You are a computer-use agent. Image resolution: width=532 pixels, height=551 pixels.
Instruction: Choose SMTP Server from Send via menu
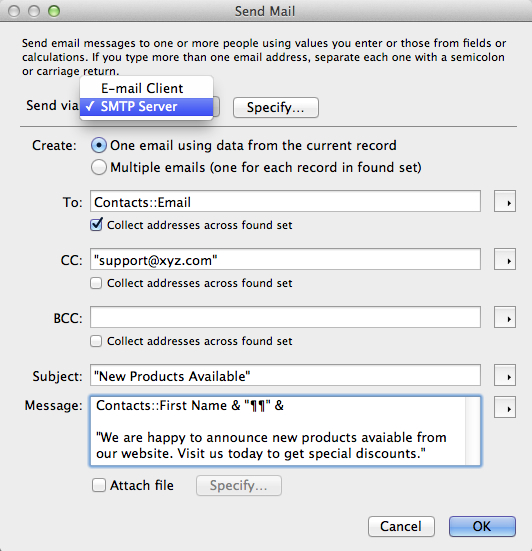click(147, 106)
